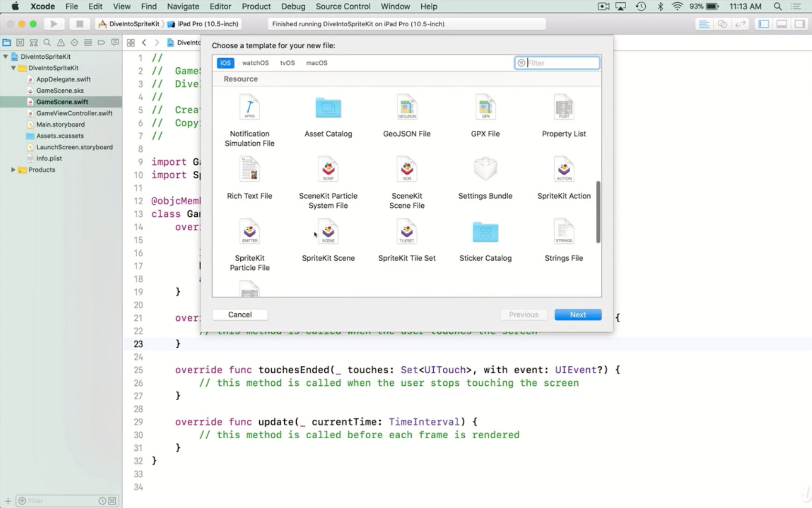Open the Product menu

point(256,6)
